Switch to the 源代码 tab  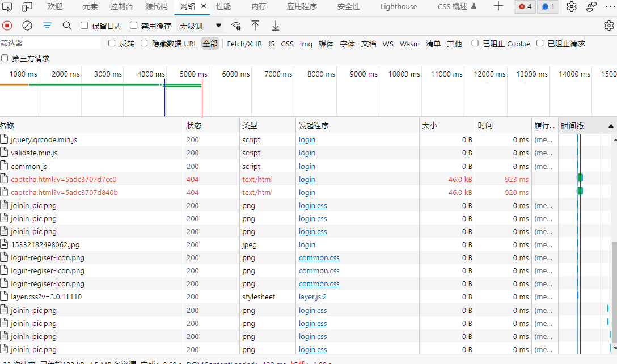click(156, 6)
